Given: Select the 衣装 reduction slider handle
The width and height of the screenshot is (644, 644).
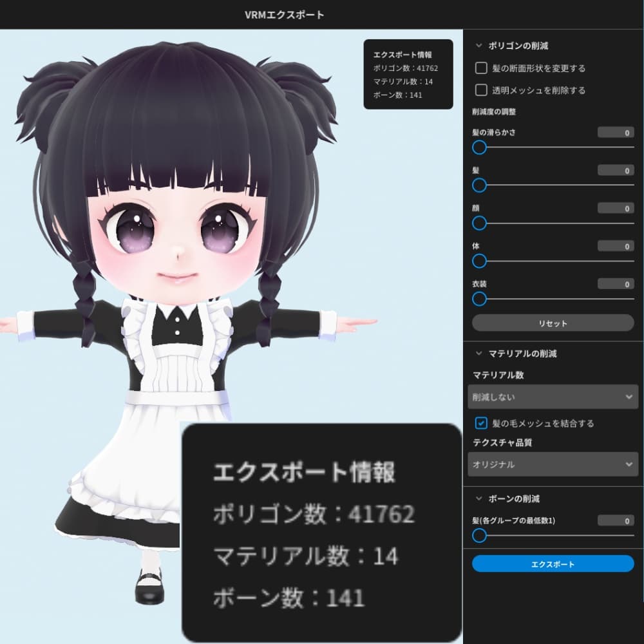Looking at the screenshot, I should 479,299.
